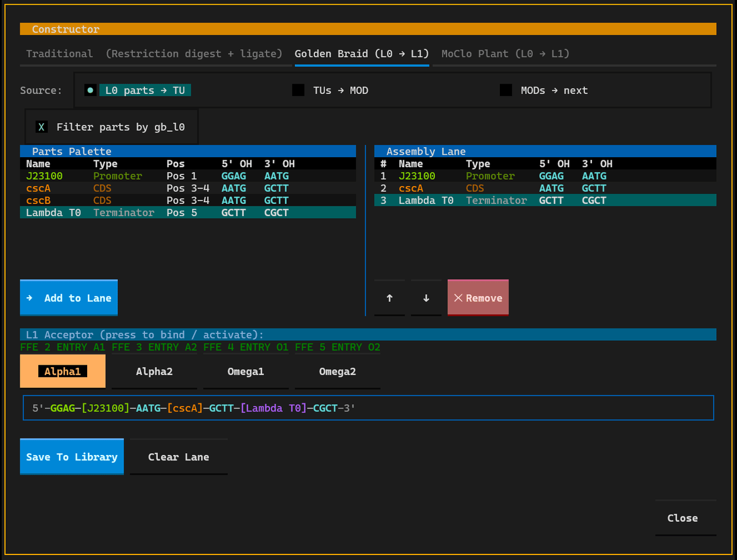
Task: Click the Assembly Lane panel header
Action: click(545, 152)
